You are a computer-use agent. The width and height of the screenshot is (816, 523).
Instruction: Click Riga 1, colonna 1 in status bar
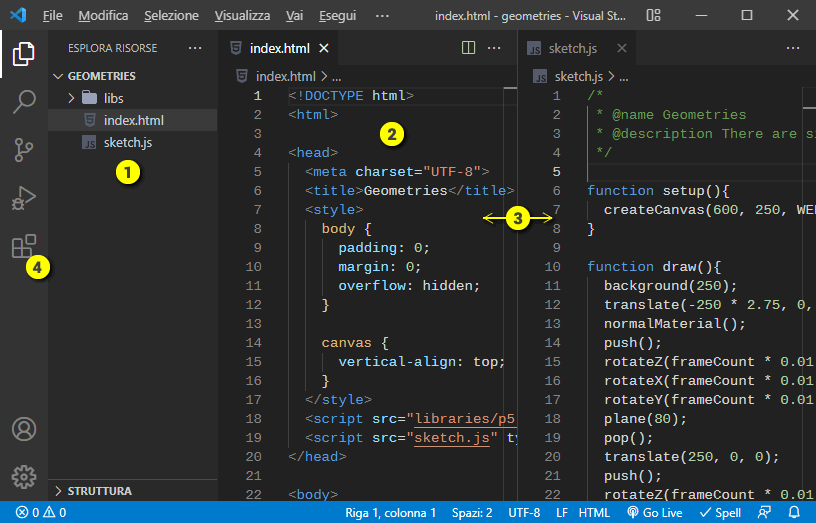390,513
